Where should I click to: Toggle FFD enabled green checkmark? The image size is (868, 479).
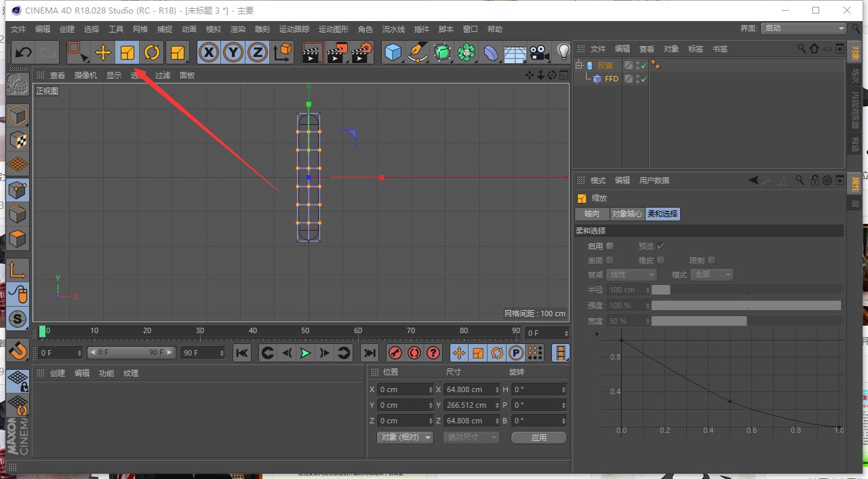coord(644,79)
